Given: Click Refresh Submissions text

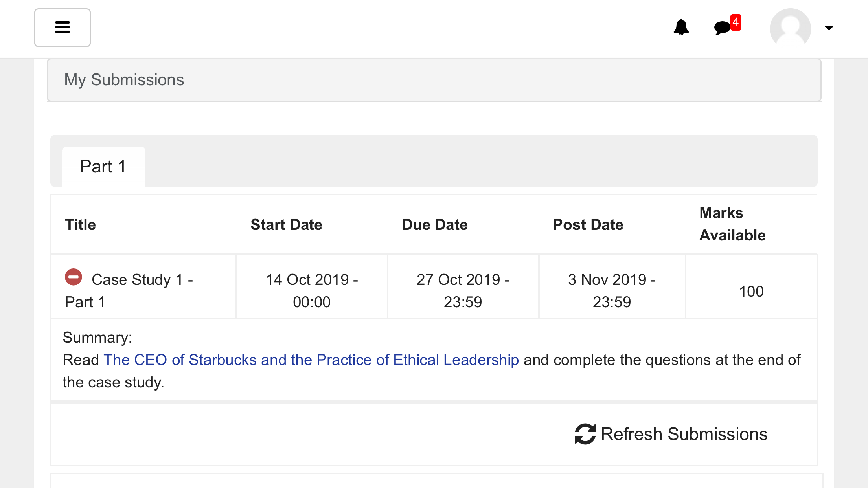Looking at the screenshot, I should (x=684, y=434).
